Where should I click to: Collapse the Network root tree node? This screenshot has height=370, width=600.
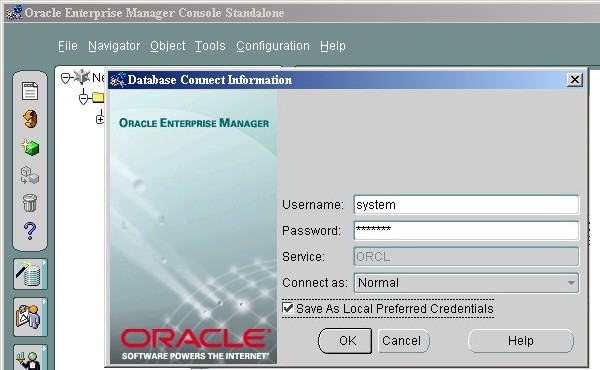coord(65,78)
